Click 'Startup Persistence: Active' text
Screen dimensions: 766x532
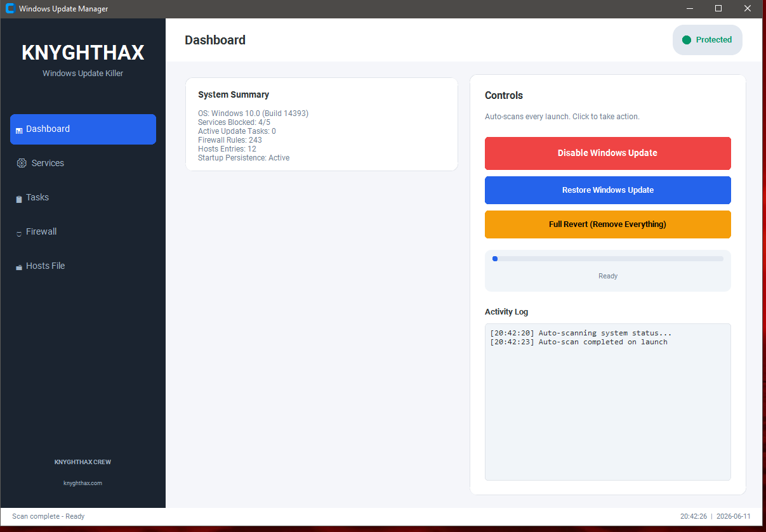click(x=244, y=158)
